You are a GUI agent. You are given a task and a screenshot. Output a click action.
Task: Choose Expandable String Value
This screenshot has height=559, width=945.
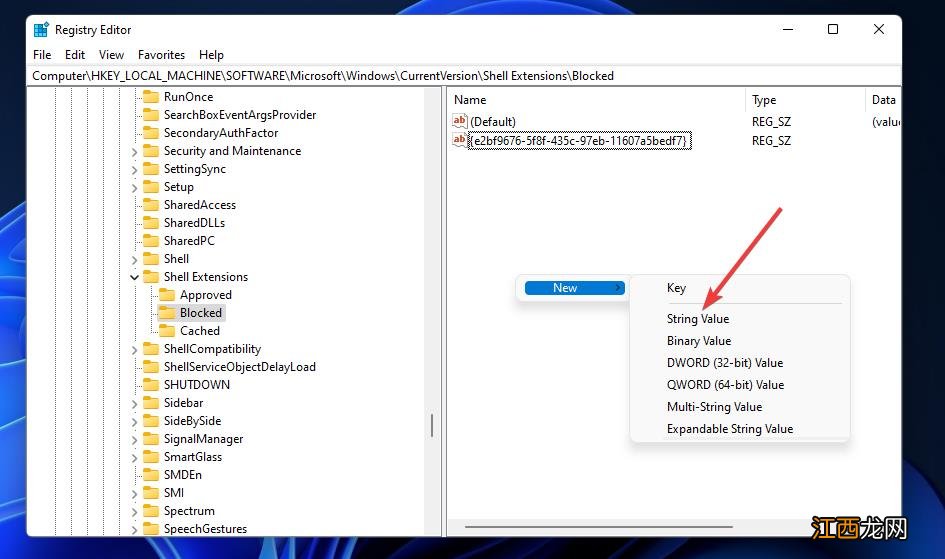coord(729,429)
